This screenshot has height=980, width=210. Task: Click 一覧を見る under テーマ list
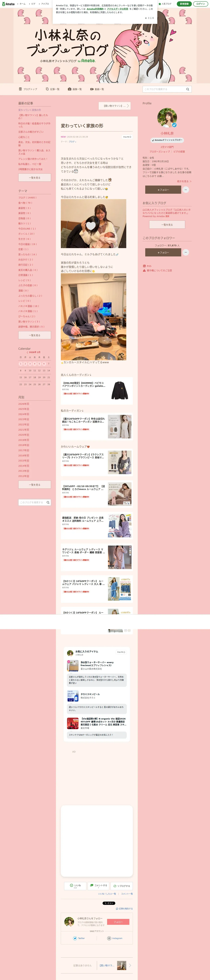(x=35, y=335)
